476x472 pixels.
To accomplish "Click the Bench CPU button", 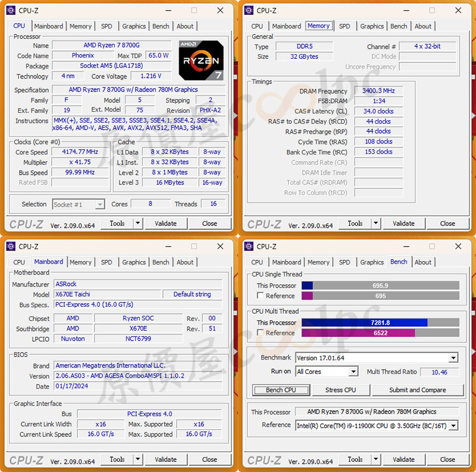I will (281, 390).
